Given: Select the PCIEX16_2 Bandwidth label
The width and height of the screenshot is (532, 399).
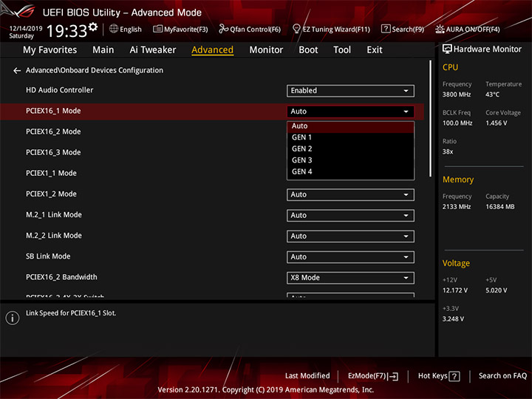Looking at the screenshot, I should [61, 277].
